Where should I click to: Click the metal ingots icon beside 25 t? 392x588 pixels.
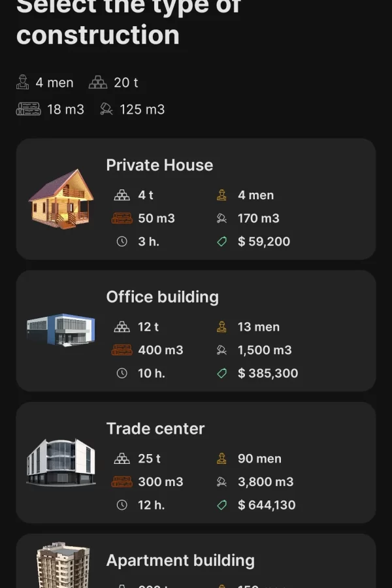(122, 459)
